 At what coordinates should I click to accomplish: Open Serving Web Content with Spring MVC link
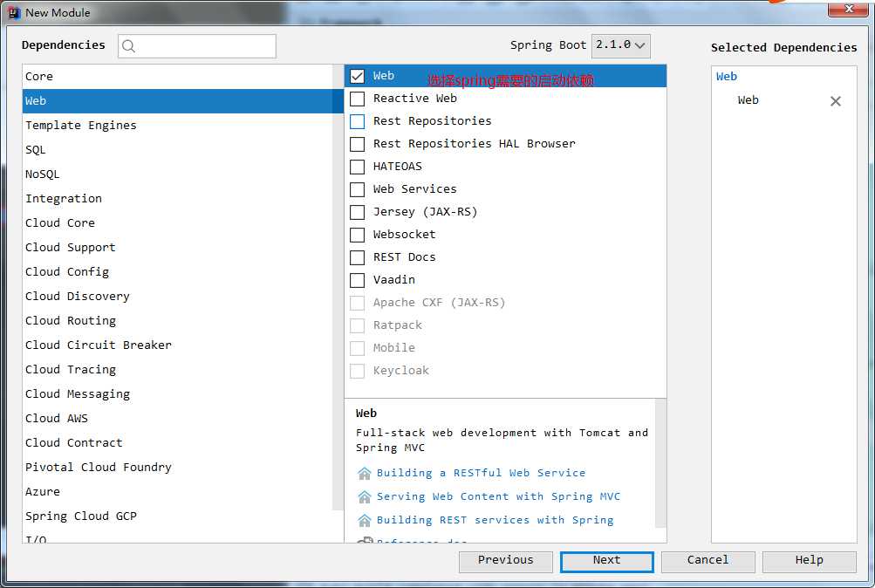(498, 496)
